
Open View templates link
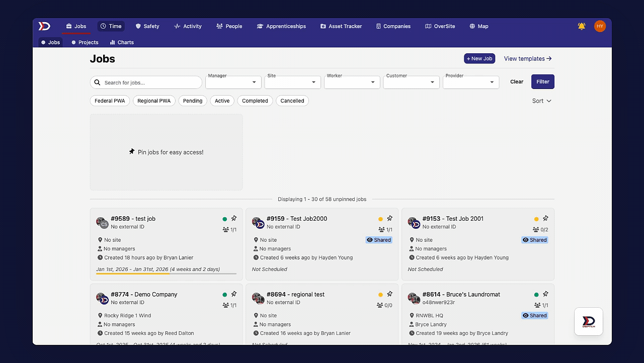[528, 59]
